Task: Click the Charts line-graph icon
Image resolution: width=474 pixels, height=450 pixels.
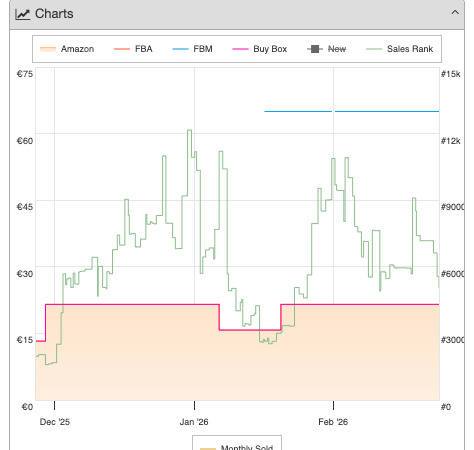Action: [23, 14]
